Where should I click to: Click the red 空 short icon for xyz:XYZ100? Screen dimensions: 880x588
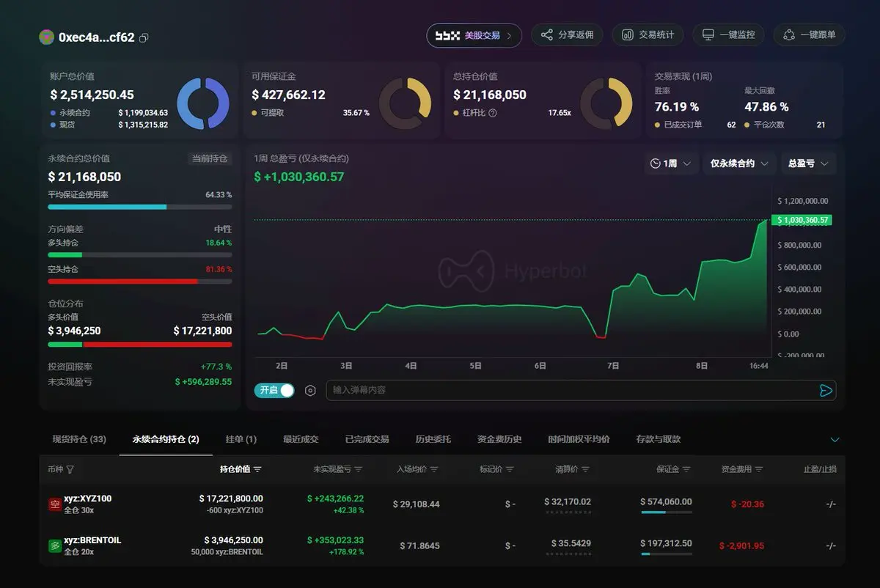(54, 504)
